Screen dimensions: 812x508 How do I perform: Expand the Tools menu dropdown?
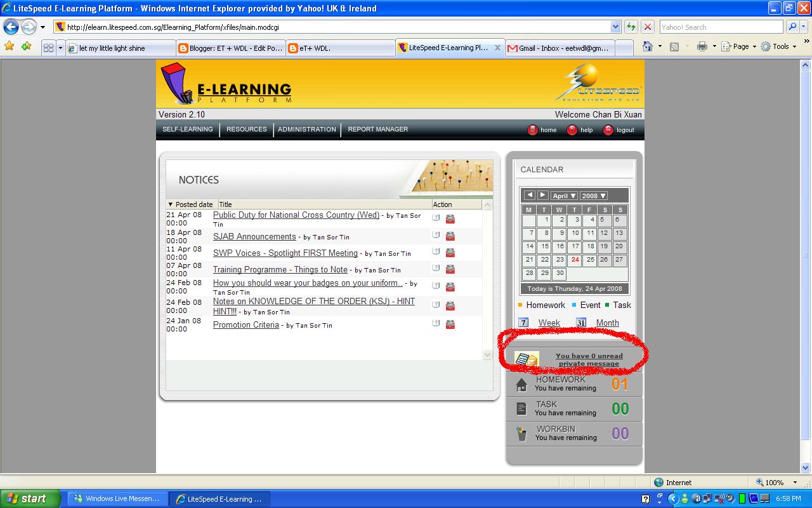[x=778, y=46]
